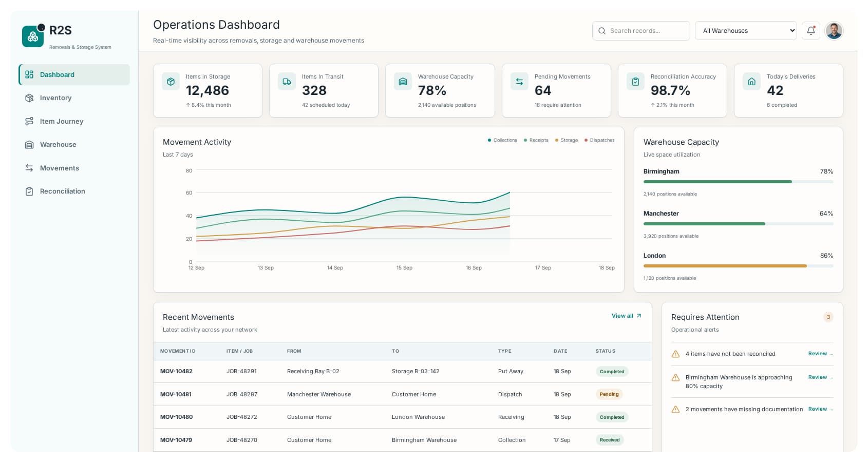The width and height of the screenshot is (868, 462).
Task: Toggle Collections series in chart legend
Action: pos(502,140)
